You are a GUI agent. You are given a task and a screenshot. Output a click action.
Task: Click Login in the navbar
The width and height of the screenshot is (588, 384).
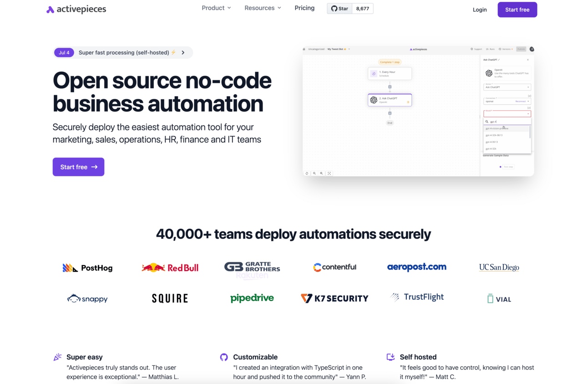pos(480,9)
